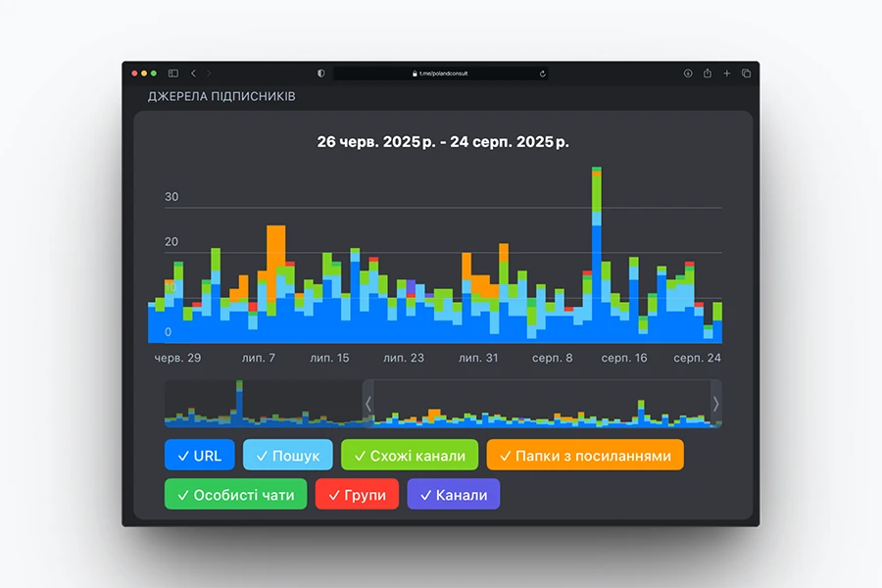Click the tallest bar in the chart

click(597, 255)
